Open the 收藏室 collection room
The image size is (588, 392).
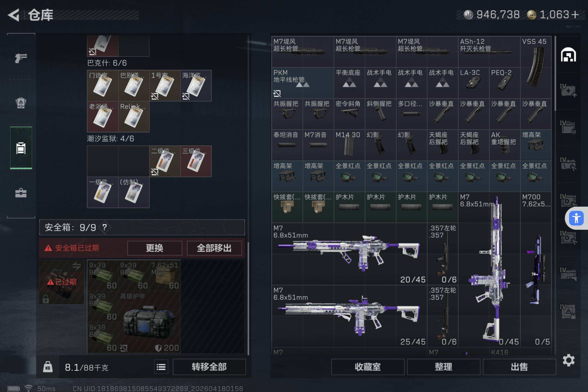coord(367,367)
